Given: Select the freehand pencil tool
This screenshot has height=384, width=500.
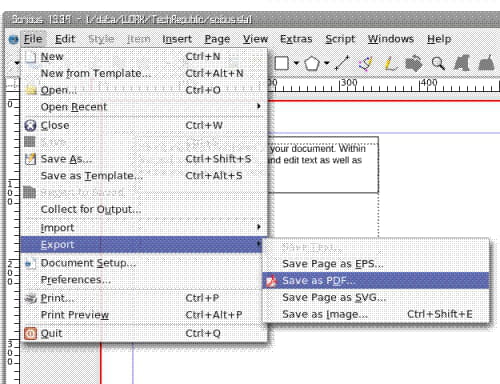Looking at the screenshot, I should [x=390, y=63].
